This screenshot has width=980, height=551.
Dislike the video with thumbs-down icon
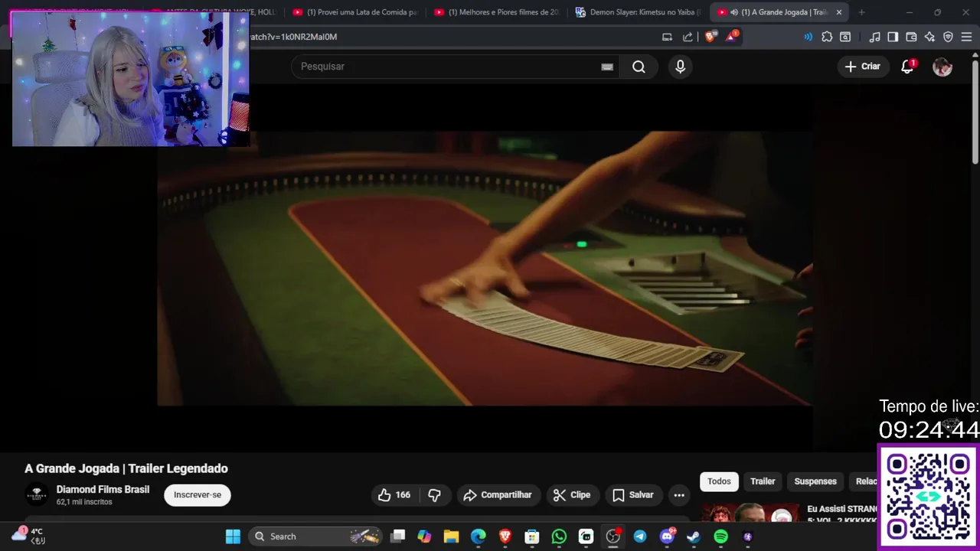(435, 495)
